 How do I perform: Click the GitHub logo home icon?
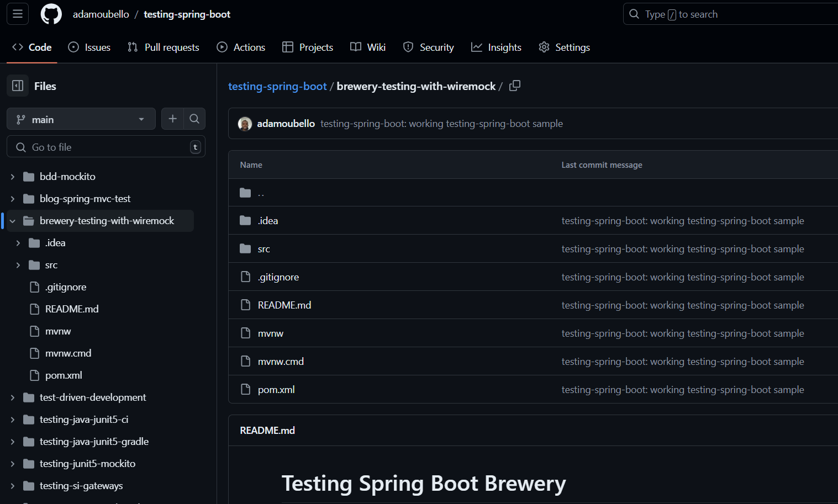tap(51, 14)
